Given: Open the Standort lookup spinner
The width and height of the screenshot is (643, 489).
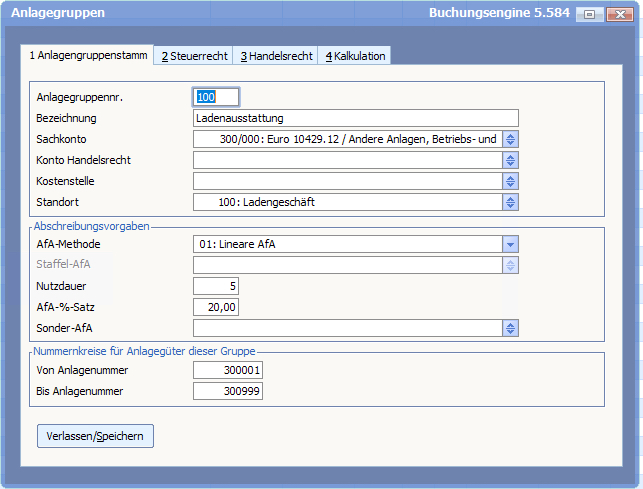Looking at the screenshot, I should [x=511, y=202].
